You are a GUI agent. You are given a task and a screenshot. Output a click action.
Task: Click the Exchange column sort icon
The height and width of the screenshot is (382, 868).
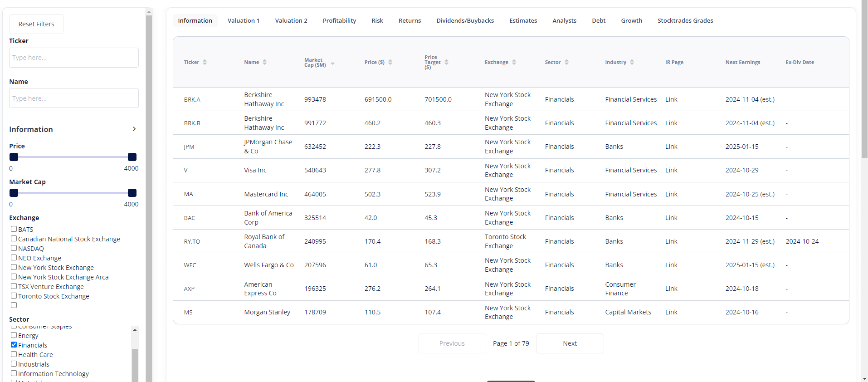pos(514,62)
